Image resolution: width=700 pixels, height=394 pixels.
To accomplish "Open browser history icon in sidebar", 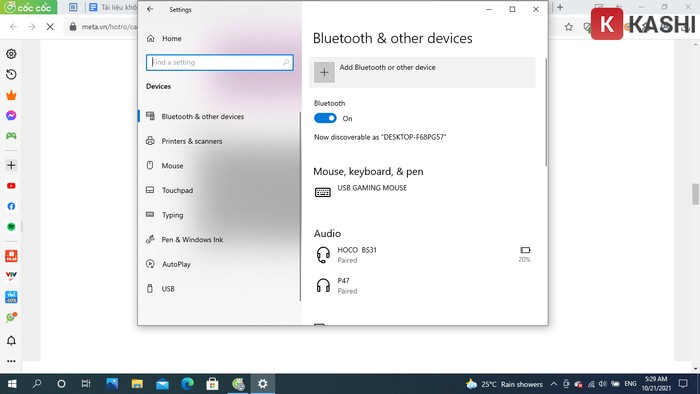I will (x=11, y=75).
